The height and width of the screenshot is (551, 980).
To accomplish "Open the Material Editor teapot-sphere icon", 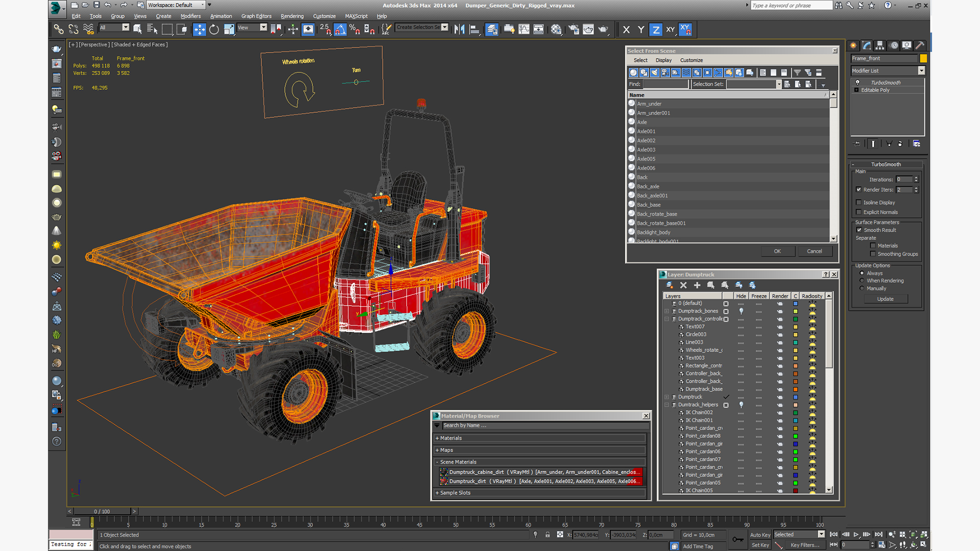I will click(x=556, y=30).
